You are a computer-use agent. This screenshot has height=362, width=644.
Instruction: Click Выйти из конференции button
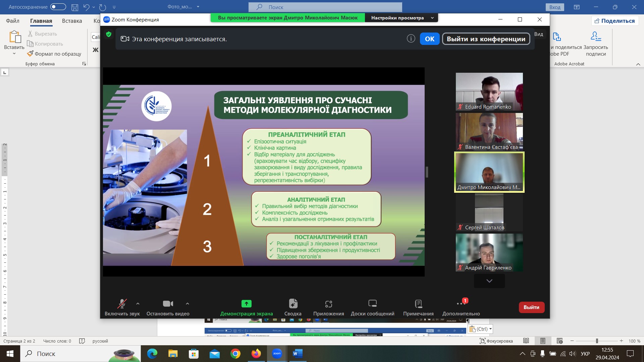(x=486, y=39)
